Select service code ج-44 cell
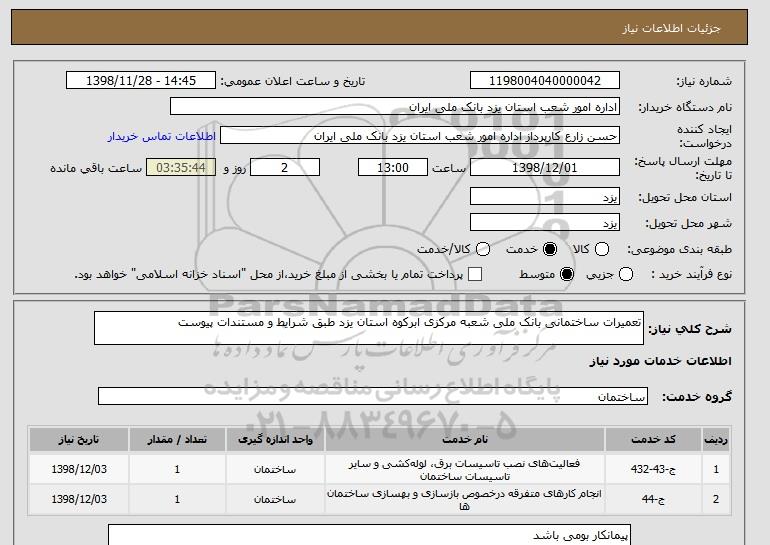Image resolution: width=770 pixels, height=545 pixels. (x=653, y=499)
